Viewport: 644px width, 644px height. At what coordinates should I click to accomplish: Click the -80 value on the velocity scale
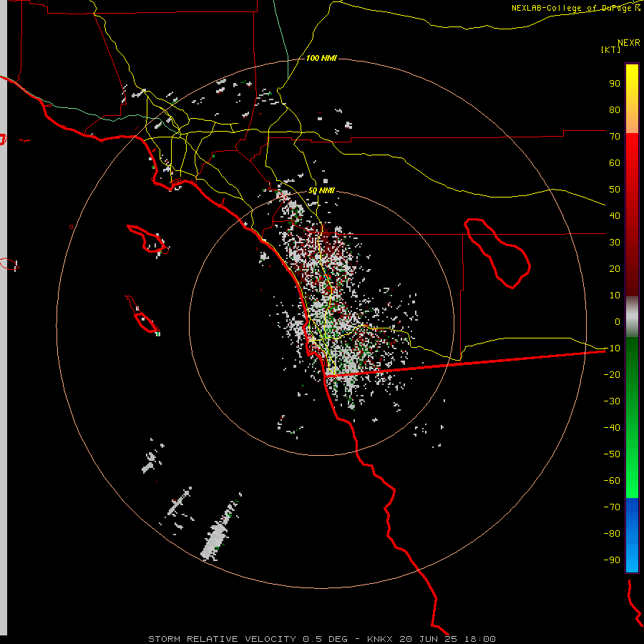612,534
